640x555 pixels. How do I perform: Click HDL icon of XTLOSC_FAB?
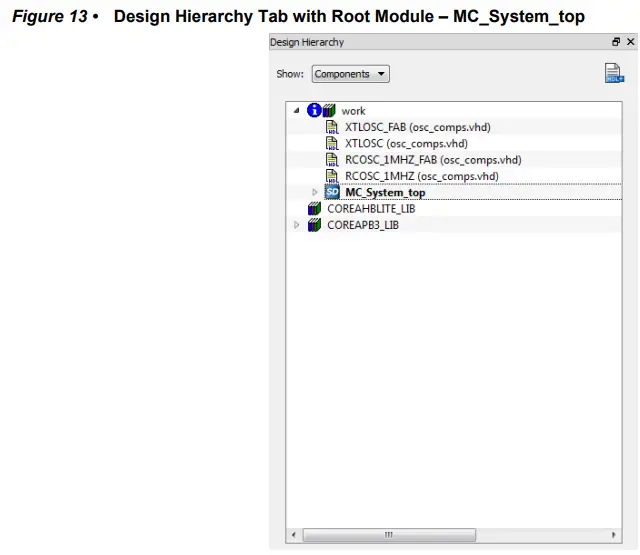tap(332, 127)
